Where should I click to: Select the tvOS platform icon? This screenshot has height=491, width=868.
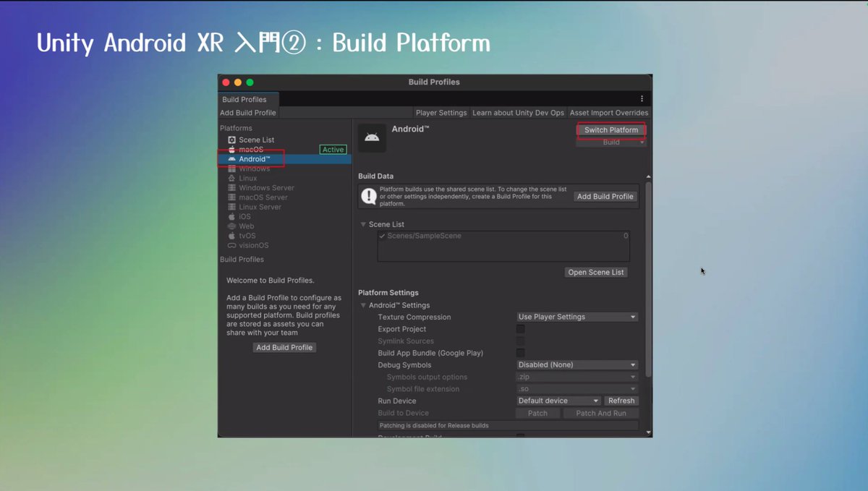click(x=231, y=236)
